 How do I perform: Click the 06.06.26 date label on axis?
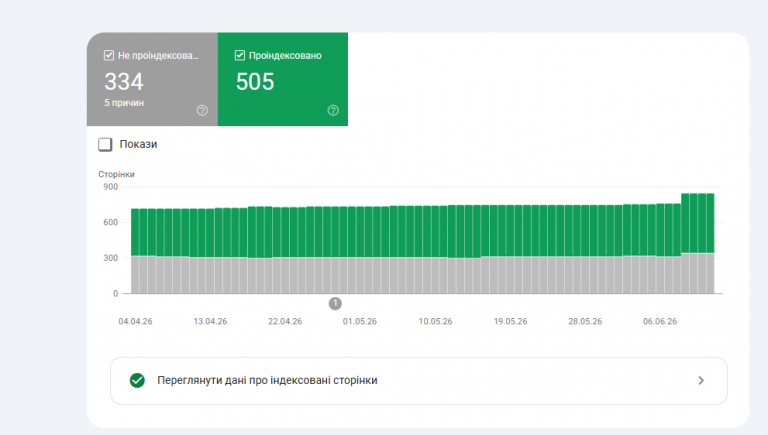pos(660,321)
